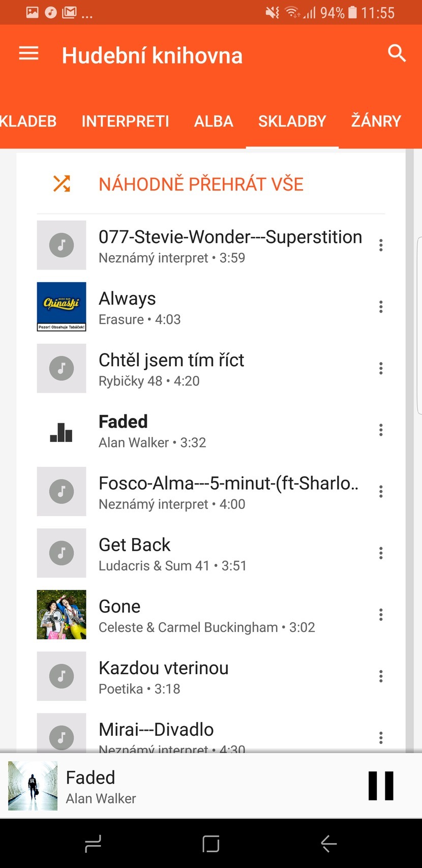The height and width of the screenshot is (868, 422).
Task: Open the hamburger navigation menu
Action: (28, 53)
